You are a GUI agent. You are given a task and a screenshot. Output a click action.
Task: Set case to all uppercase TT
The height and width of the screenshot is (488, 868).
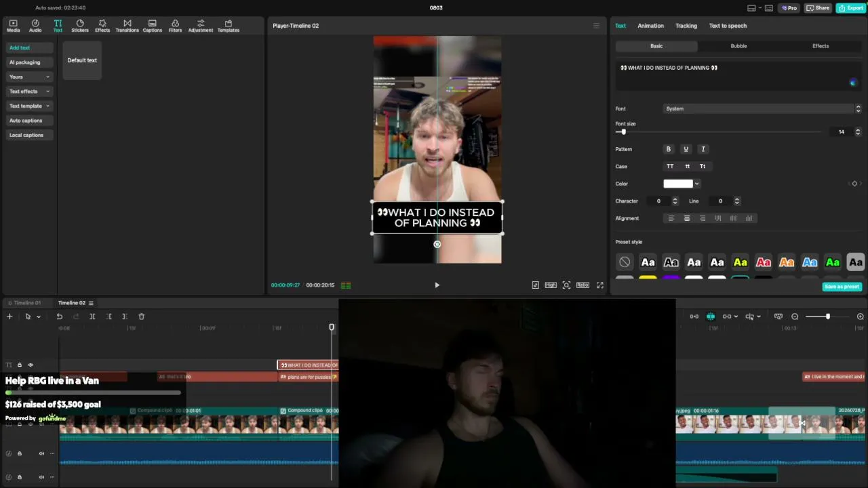pos(670,166)
